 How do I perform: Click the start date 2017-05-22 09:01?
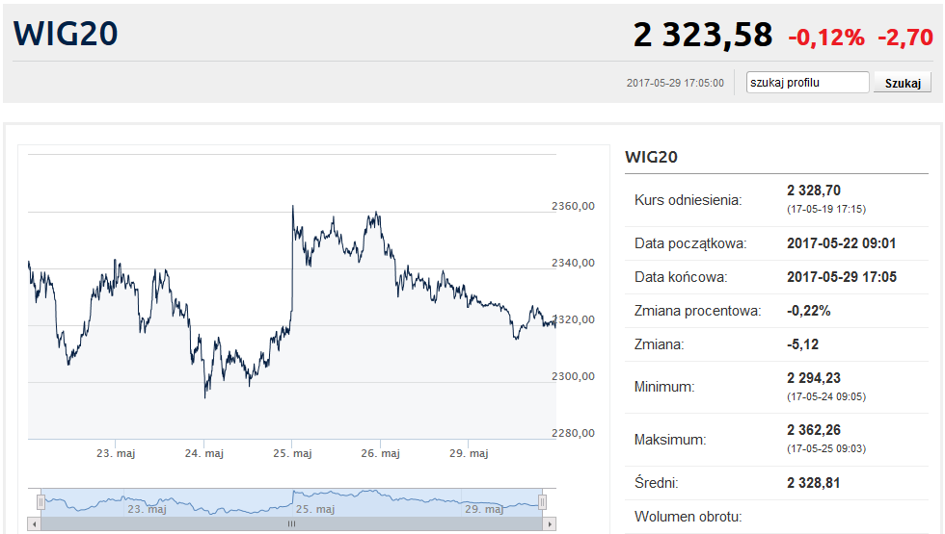[x=841, y=243]
